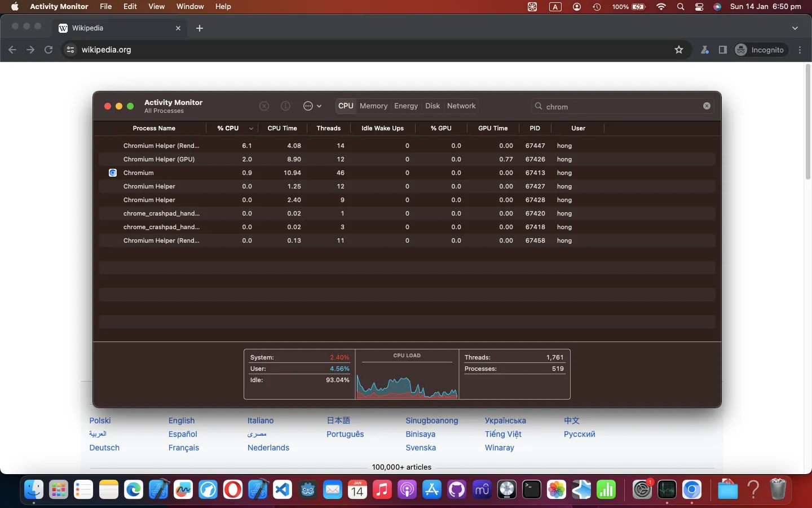This screenshot has width=812, height=508.
Task: Open Calendar from the dock
Action: (358, 489)
